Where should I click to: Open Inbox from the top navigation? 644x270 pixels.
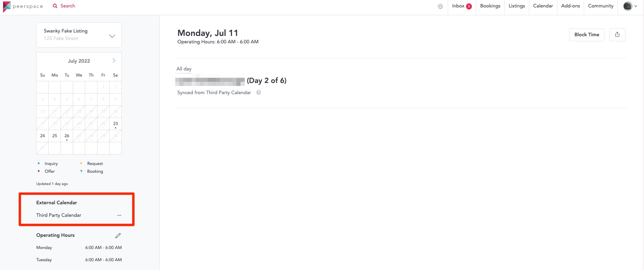pos(462,6)
